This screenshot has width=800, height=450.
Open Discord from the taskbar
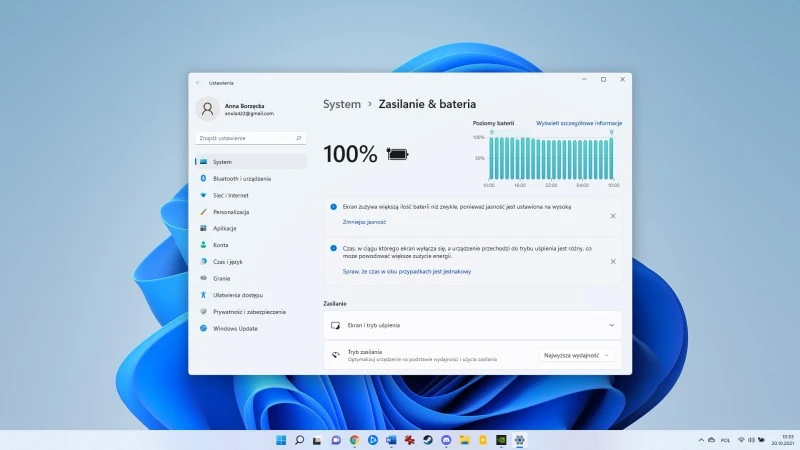tap(446, 440)
